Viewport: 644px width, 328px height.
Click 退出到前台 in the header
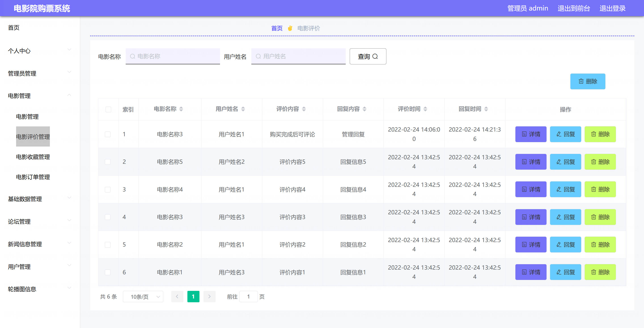point(574,8)
